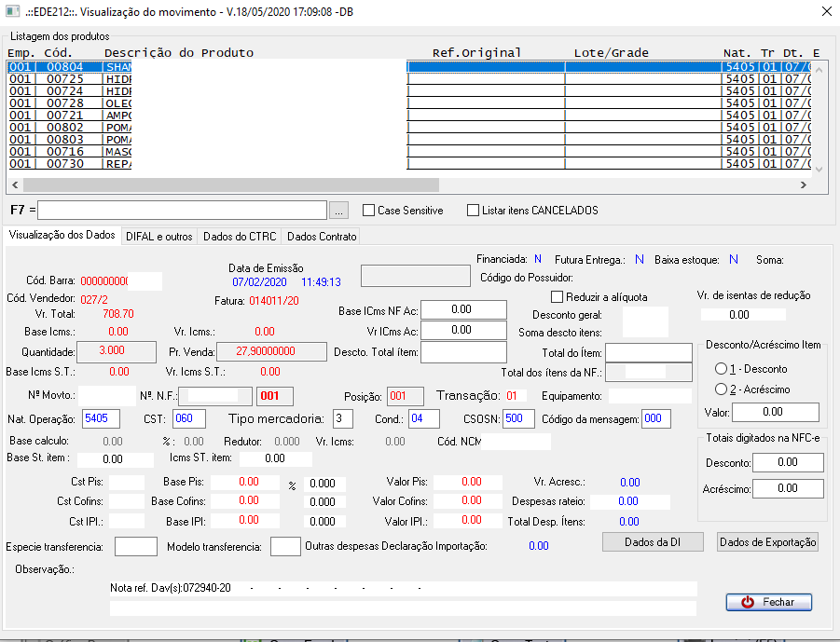
Task: Click the product list scroll up arrow
Action: pos(819,69)
